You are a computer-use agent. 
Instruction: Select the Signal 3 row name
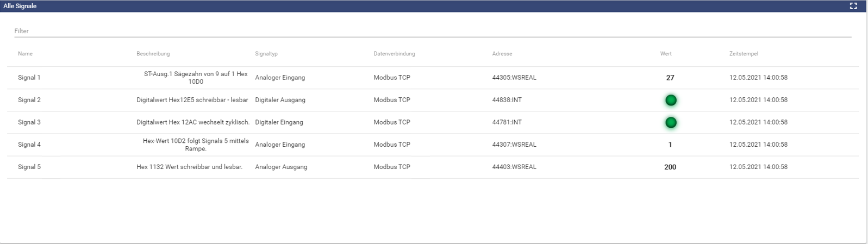coord(29,122)
